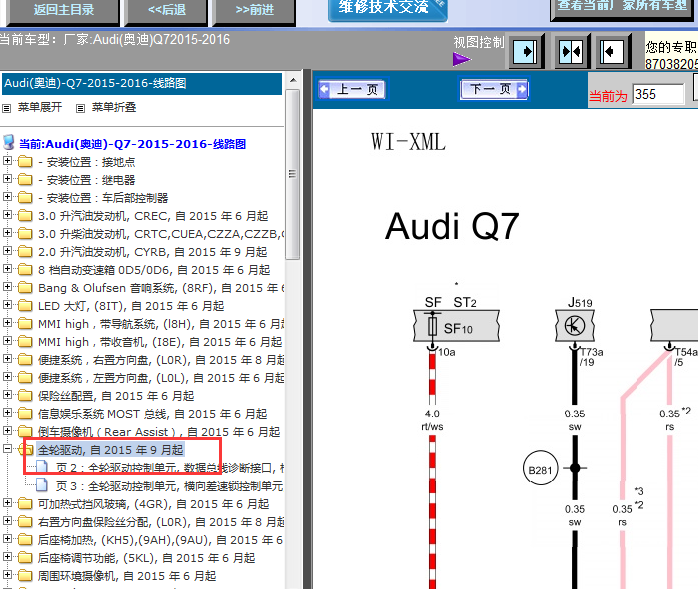Click the view control move-right icon
698x589 pixels.
pos(526,51)
